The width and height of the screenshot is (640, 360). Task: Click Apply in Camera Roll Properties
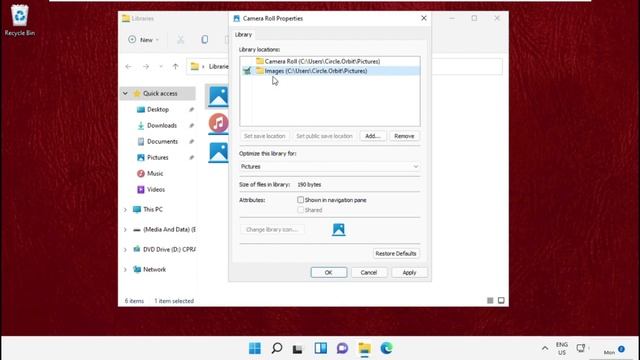(x=409, y=272)
